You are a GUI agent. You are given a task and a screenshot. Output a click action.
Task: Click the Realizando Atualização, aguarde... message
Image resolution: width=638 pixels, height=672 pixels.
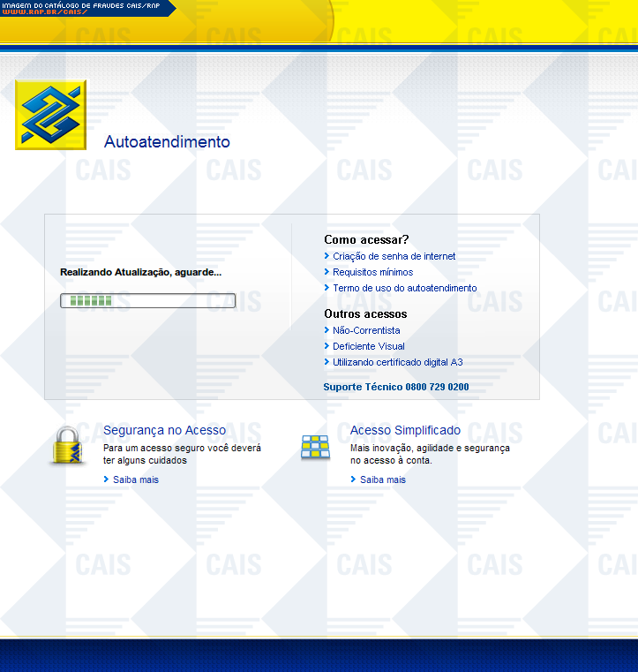click(140, 272)
